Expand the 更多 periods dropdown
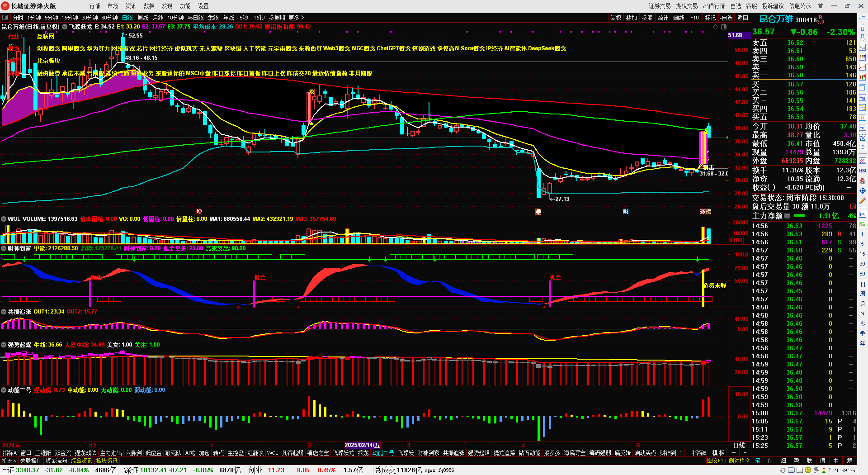This screenshot has height=475, width=868. [x=296, y=18]
